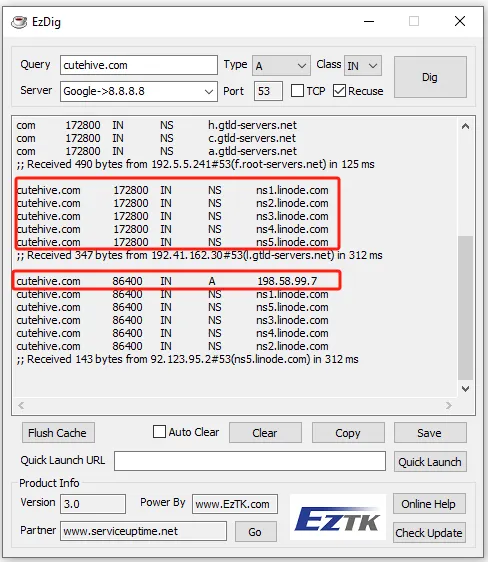Click the 172800 row for ns1.linode.com

tap(172, 190)
